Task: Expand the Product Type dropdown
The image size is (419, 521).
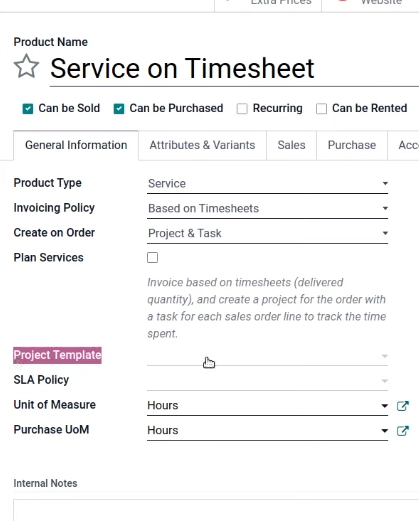Action: point(267,184)
